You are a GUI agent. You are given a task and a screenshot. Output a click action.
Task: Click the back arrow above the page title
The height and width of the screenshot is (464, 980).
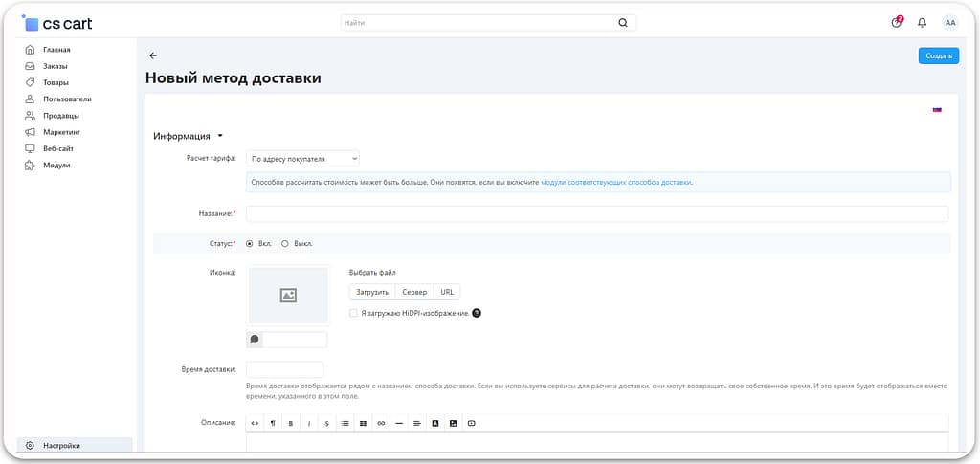point(153,55)
